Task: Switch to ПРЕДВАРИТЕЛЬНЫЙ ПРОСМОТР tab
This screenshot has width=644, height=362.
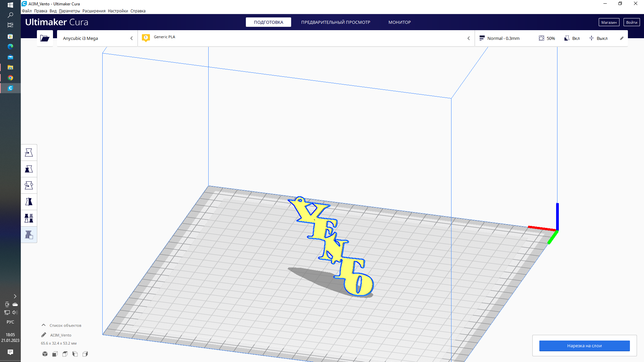Action: (335, 22)
